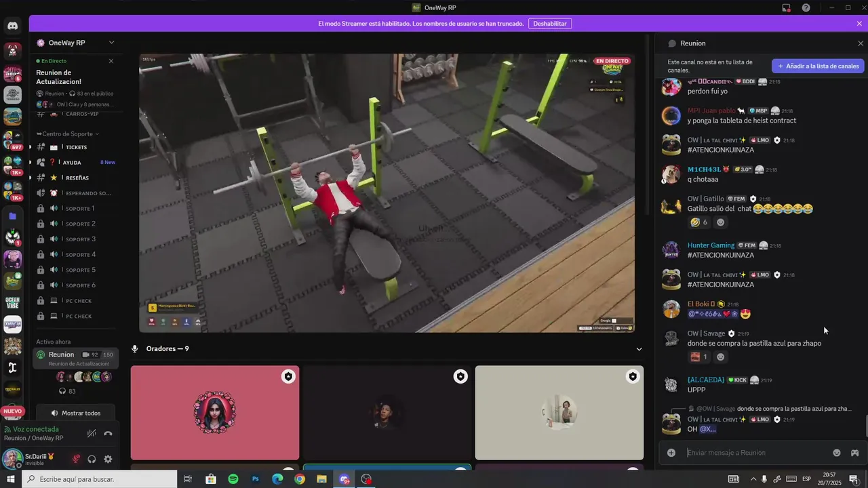
Task: Open Google Chrome from the taskbar
Action: (300, 479)
